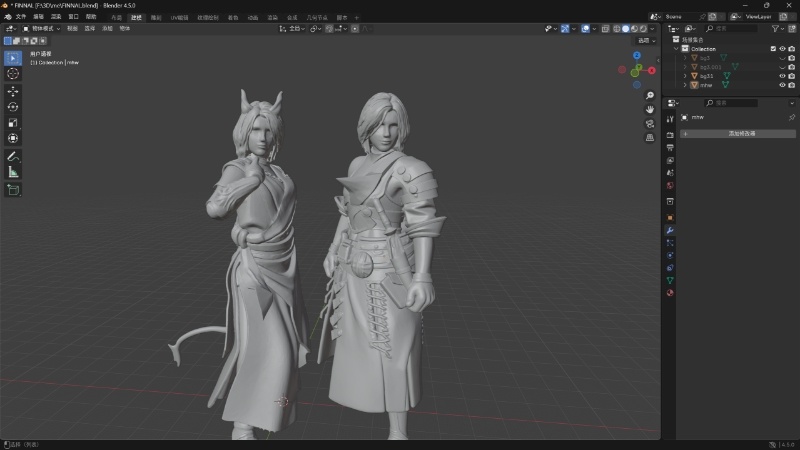
Task: Expand the mhw tree item
Action: click(x=685, y=85)
